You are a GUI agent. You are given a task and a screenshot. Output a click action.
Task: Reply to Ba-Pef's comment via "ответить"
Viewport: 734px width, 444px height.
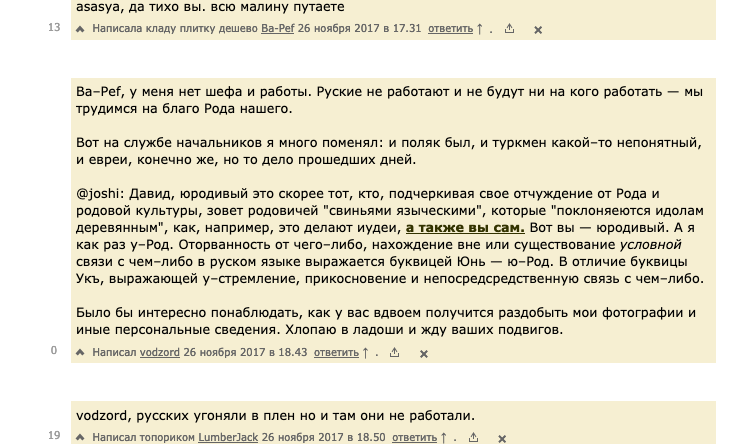coord(450,29)
